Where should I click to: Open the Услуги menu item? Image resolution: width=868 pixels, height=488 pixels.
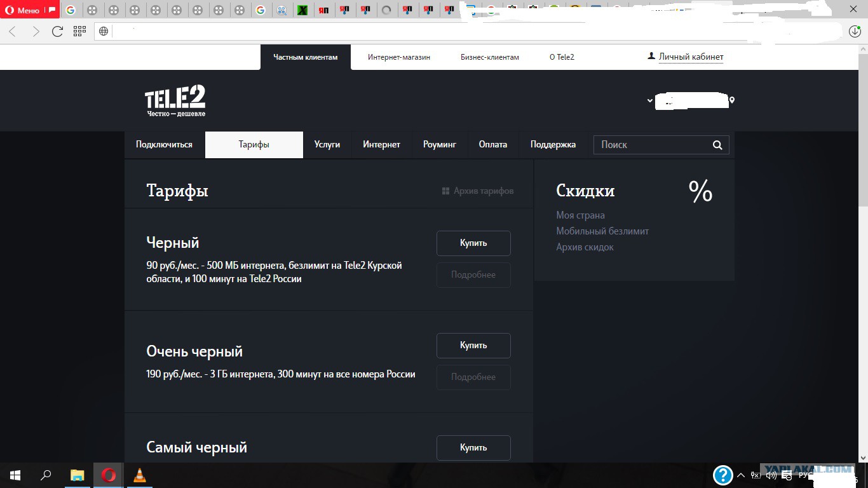(x=327, y=145)
